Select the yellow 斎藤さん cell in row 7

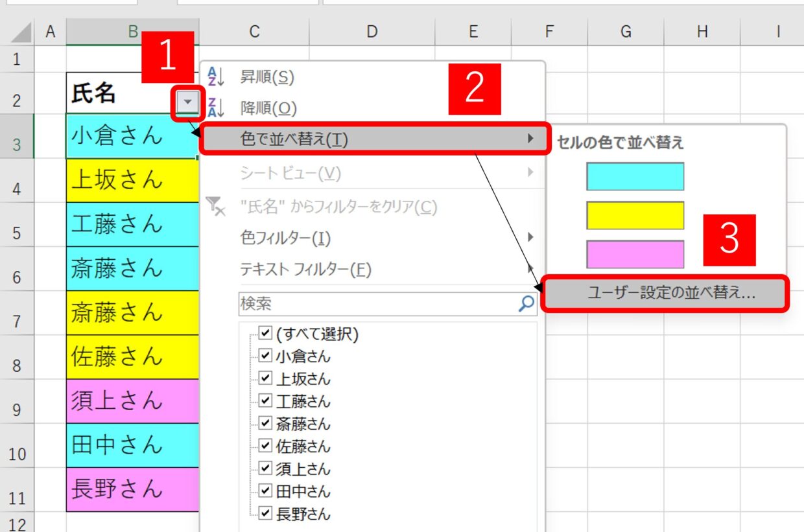(132, 312)
